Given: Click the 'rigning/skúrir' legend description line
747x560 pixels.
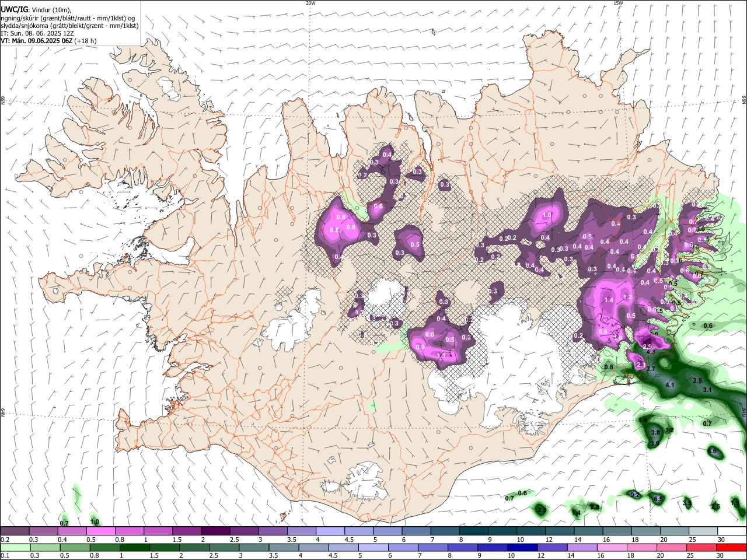Looking at the screenshot, I should coord(68,18).
